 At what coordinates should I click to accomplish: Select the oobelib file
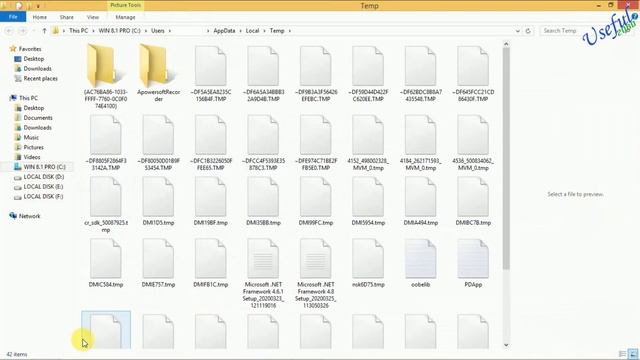(420, 263)
